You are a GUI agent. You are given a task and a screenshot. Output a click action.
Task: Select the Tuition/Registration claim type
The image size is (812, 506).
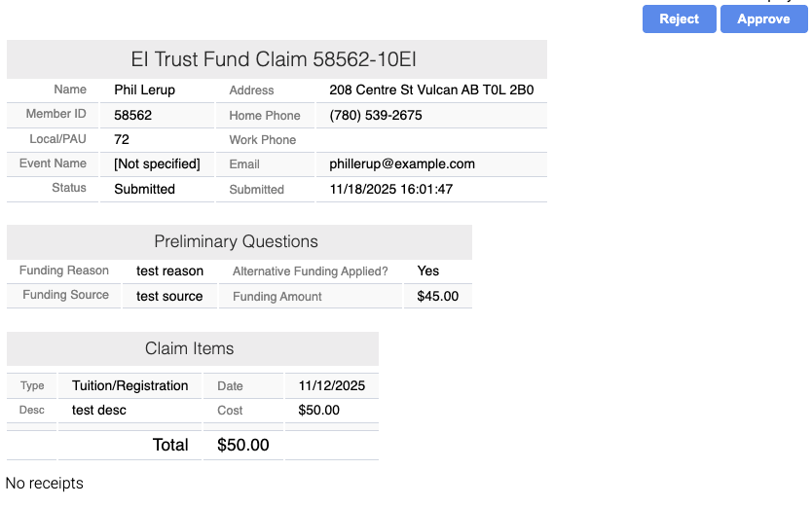(129, 386)
